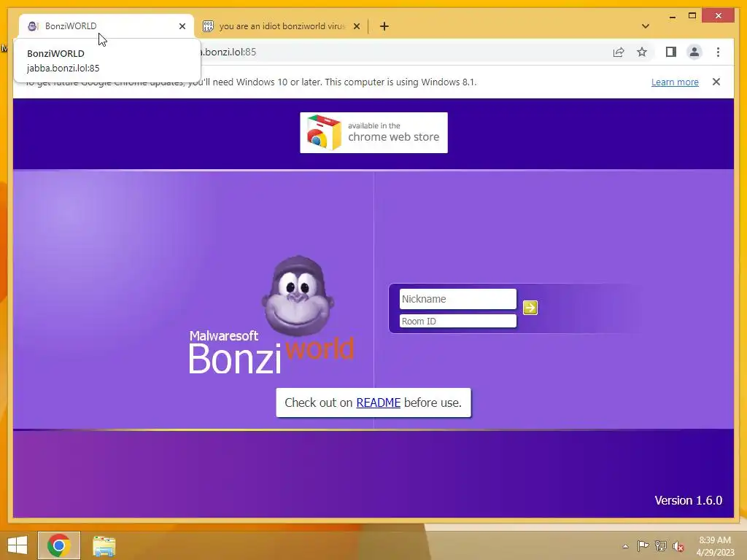Click the Chrome taskbar icon

coord(59,545)
